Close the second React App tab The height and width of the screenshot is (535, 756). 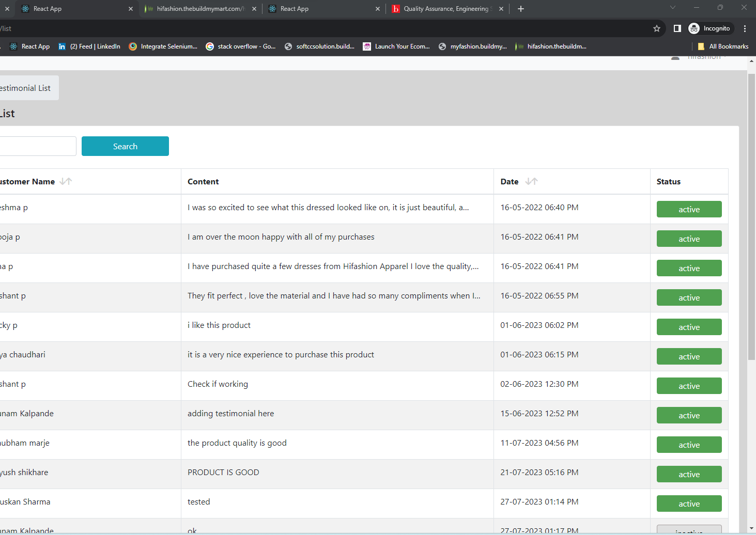pos(378,9)
